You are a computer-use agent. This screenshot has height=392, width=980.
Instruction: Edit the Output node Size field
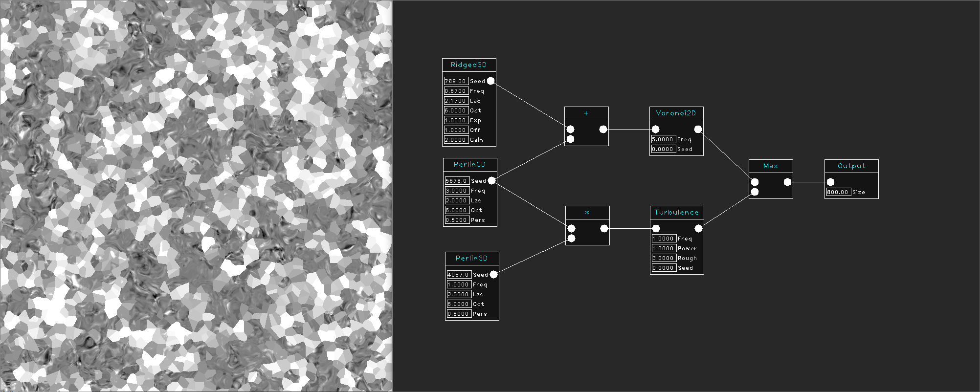838,192
